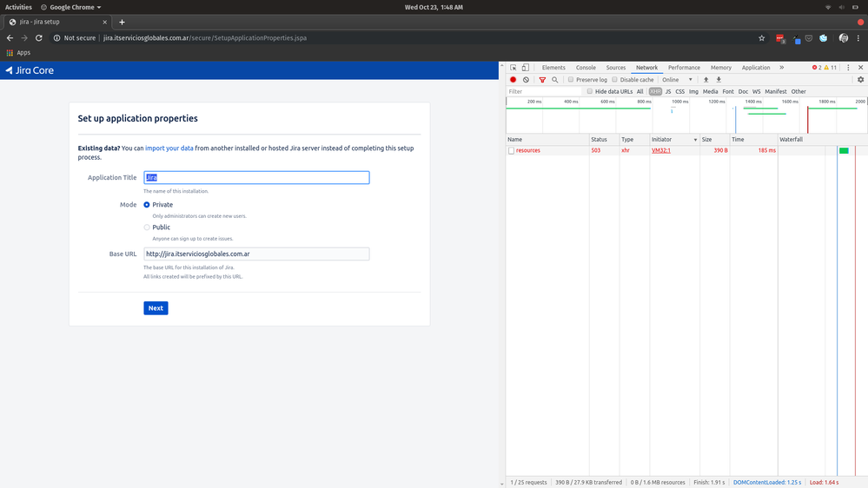Open Google Chrome app menu in top bar
The image size is (868, 488).
pos(71,7)
